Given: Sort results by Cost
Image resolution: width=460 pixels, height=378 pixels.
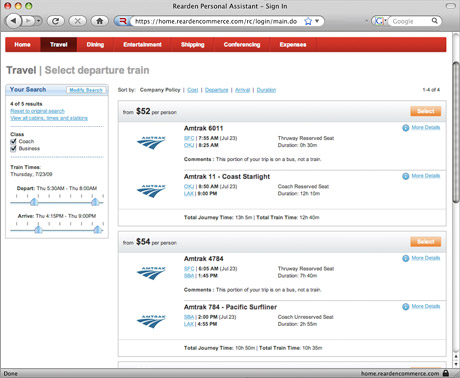Looking at the screenshot, I should 193,90.
